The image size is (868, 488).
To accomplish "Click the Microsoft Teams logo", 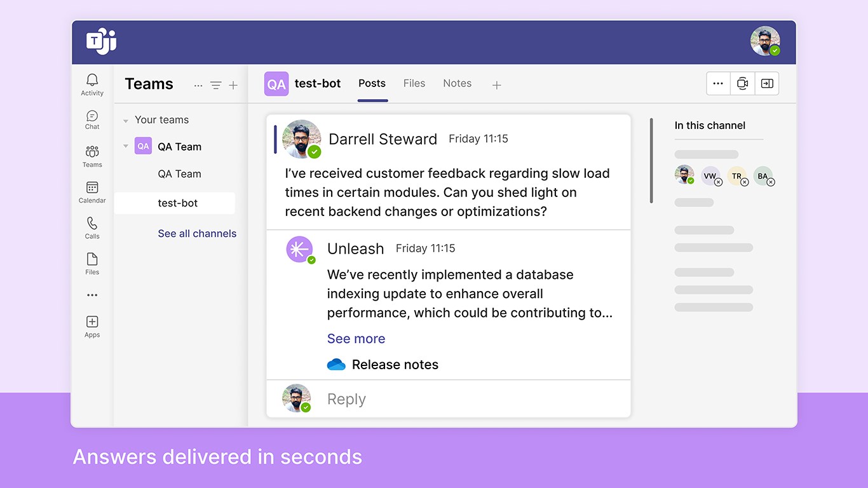I will [101, 42].
